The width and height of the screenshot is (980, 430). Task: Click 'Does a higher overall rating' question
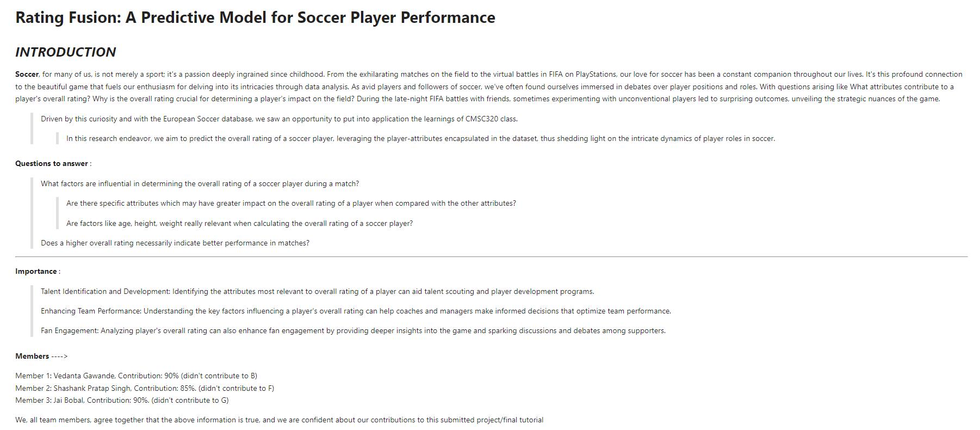[175, 243]
